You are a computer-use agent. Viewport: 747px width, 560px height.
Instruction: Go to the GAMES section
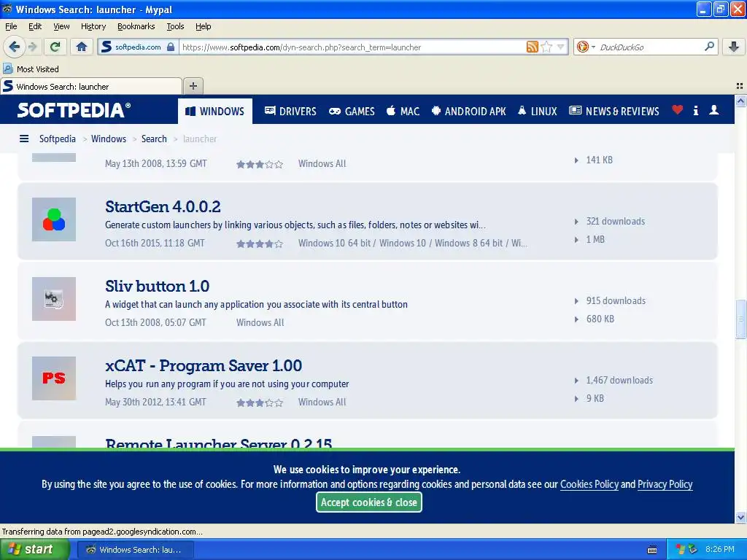[352, 111]
